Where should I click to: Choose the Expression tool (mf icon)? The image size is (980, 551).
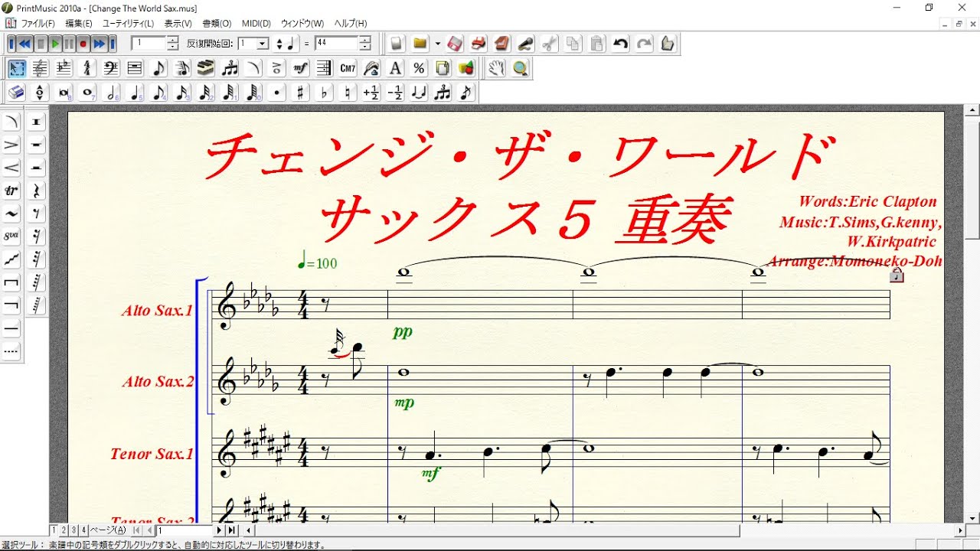click(301, 68)
